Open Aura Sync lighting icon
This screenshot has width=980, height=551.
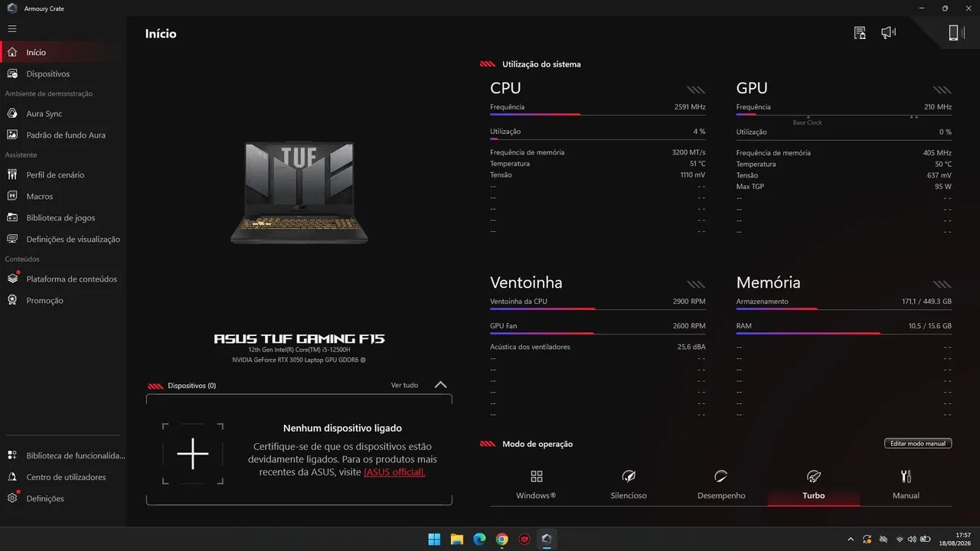click(12, 113)
